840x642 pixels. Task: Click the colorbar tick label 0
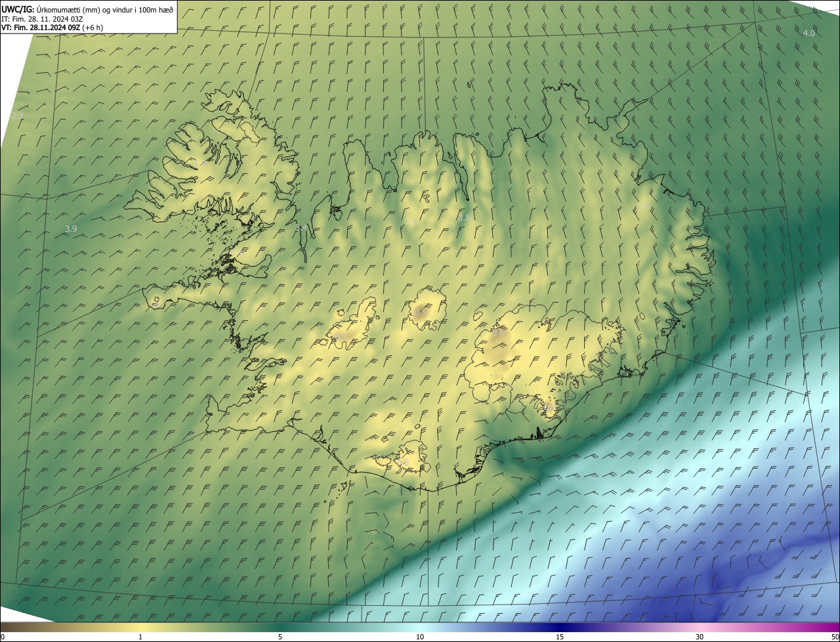pyautogui.click(x=3, y=637)
